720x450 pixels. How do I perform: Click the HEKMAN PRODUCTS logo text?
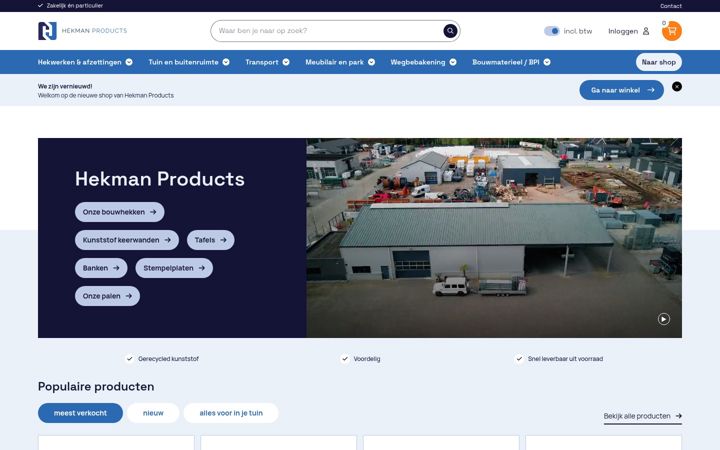[94, 31]
